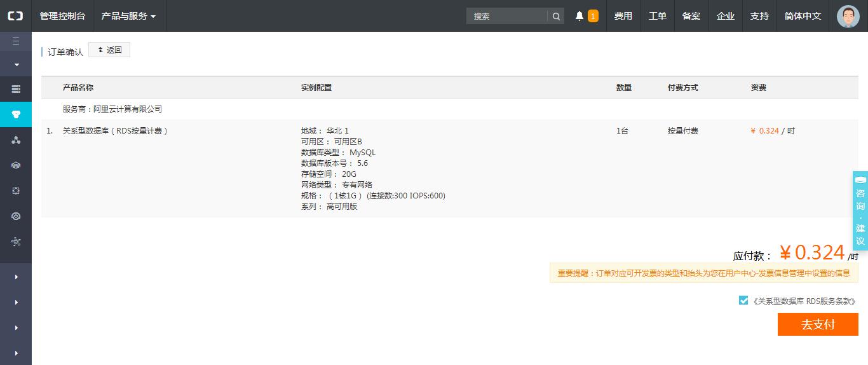Image resolution: width=868 pixels, height=365 pixels.
Task: Click the 系列： 高可用版 line
Action: click(329, 207)
